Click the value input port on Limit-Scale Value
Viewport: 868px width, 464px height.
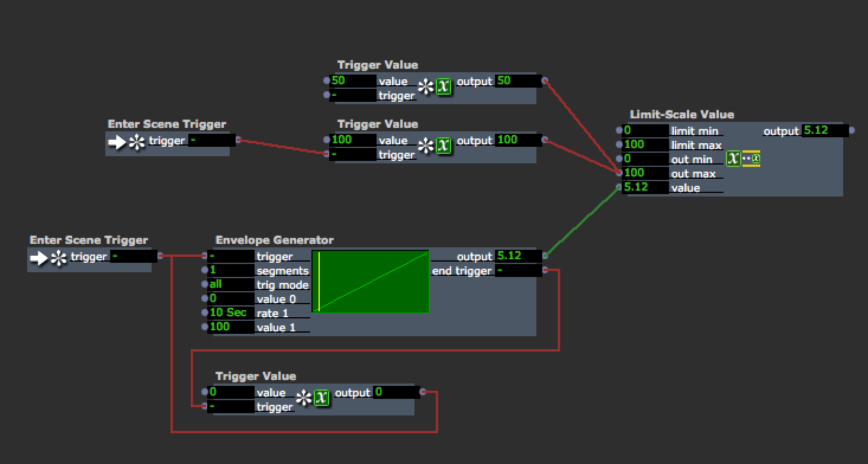point(619,187)
